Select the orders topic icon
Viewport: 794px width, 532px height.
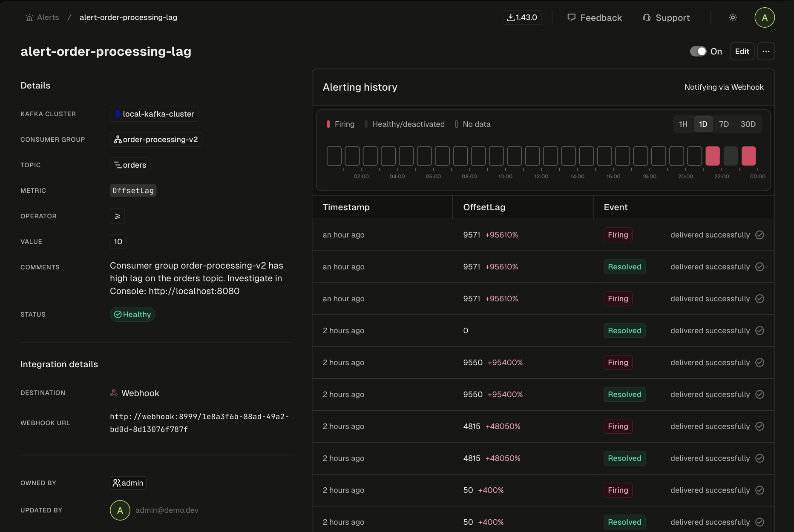tap(118, 165)
